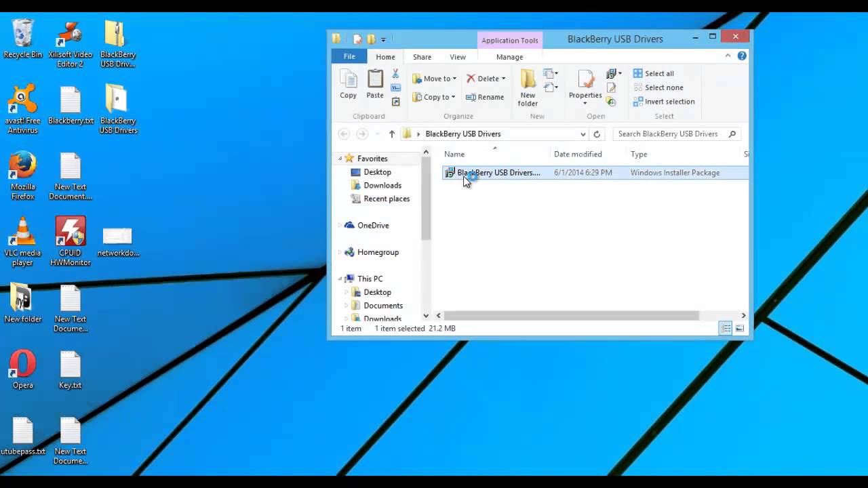
Task: Open the File menu tab
Action: [349, 57]
